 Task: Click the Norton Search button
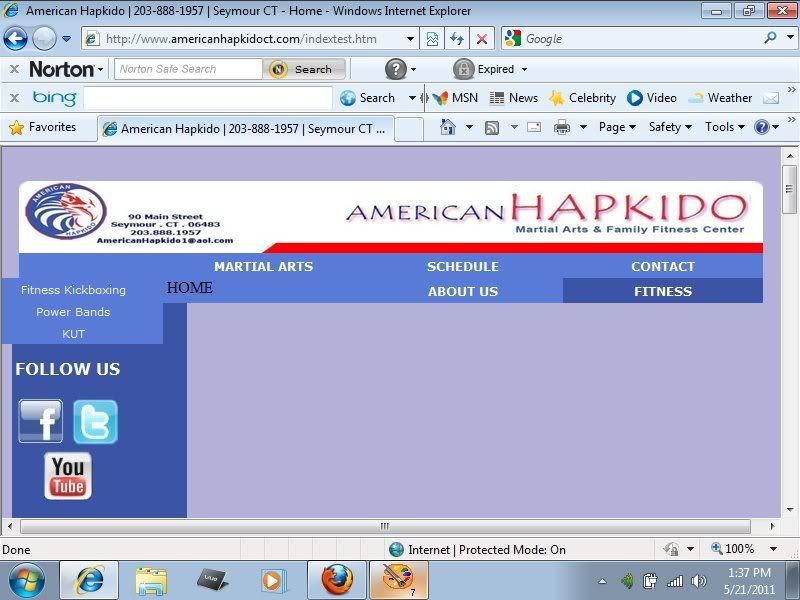tap(305, 69)
